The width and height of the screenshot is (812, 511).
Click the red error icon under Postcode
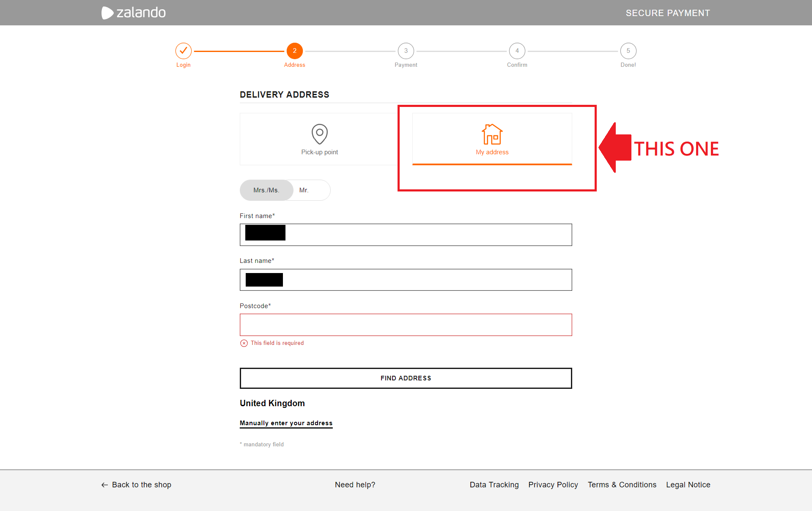(x=244, y=343)
